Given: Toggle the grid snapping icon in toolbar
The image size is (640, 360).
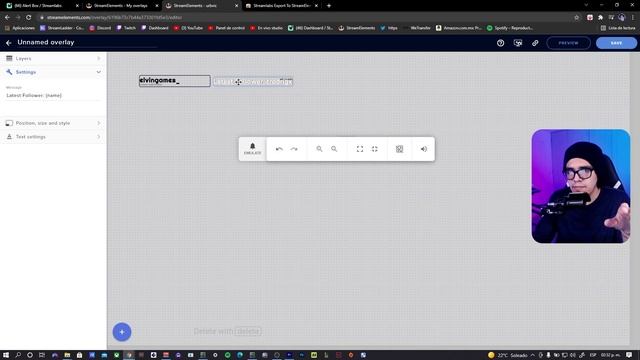Looking at the screenshot, I should click(399, 149).
